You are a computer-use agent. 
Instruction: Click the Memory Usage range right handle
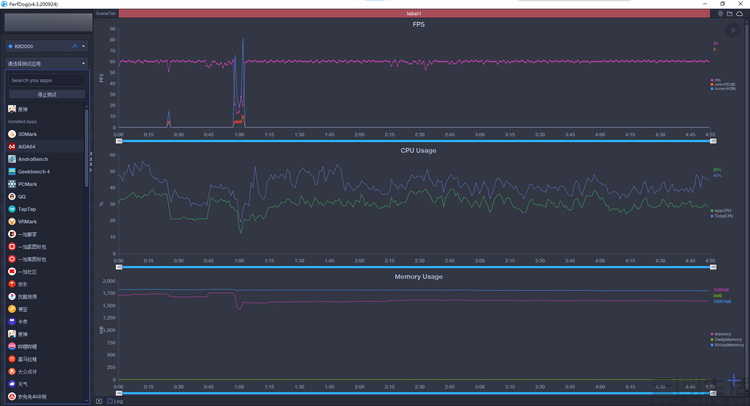tap(713, 393)
